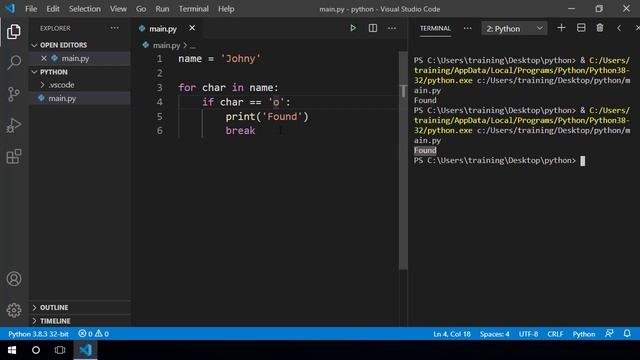Open the Go menu
This screenshot has height=360, width=640.
tap(141, 9)
